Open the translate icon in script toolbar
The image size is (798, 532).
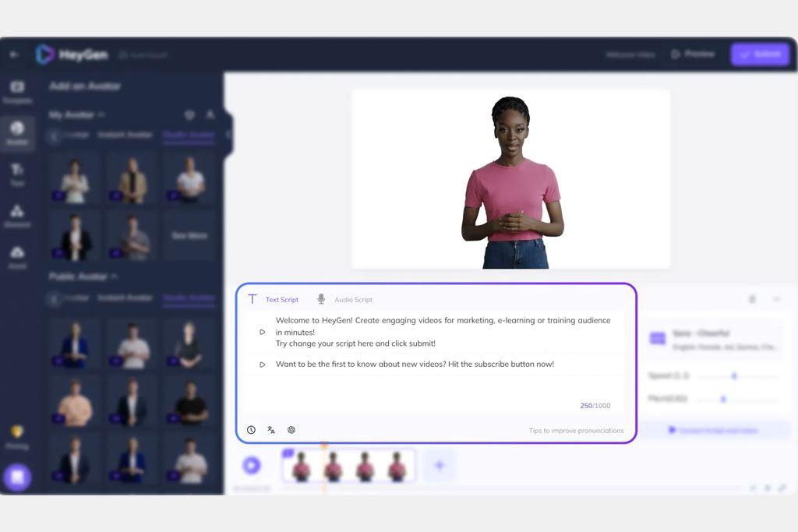(271, 430)
